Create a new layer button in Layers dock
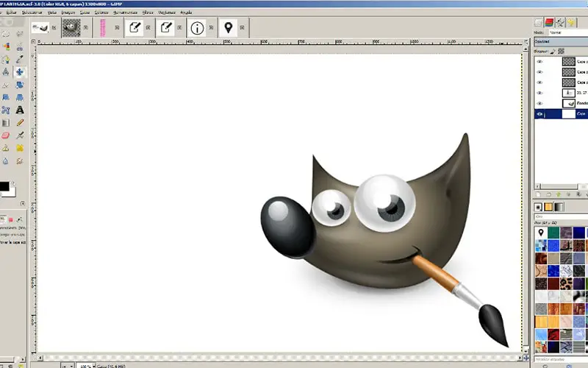Viewport: 588px width, 368px height. tap(538, 194)
